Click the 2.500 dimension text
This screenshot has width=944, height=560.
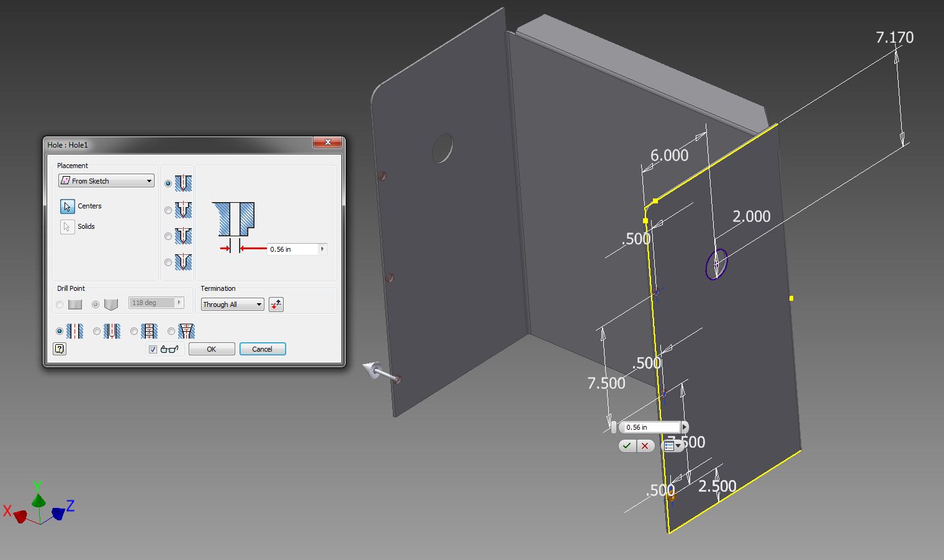tap(717, 486)
